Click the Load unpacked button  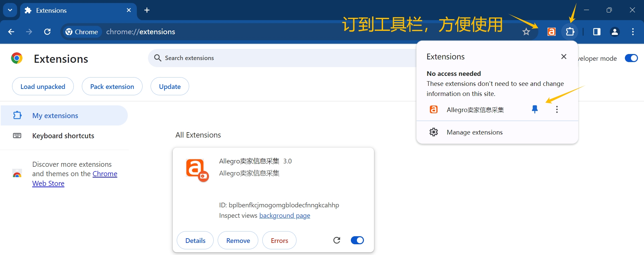[x=43, y=87]
